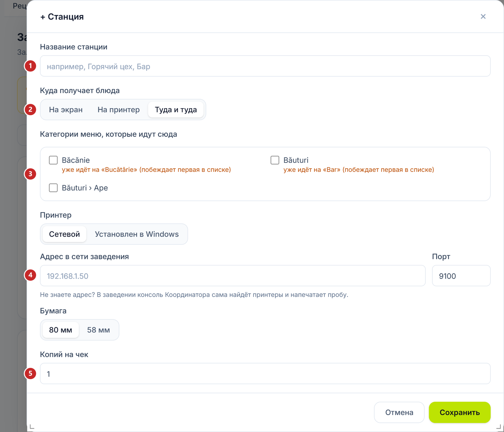
Task: Choose 58 мм paper width
Action: [99, 330]
